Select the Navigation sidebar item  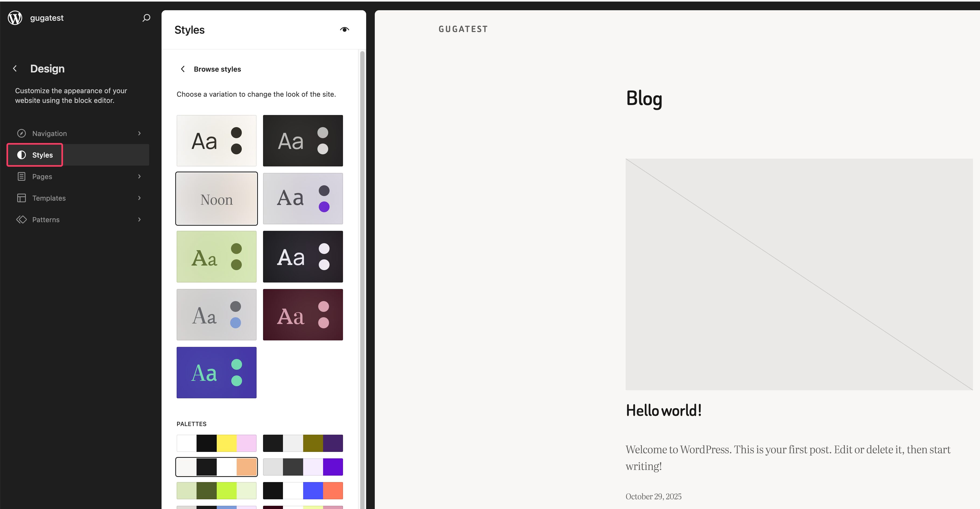point(50,133)
